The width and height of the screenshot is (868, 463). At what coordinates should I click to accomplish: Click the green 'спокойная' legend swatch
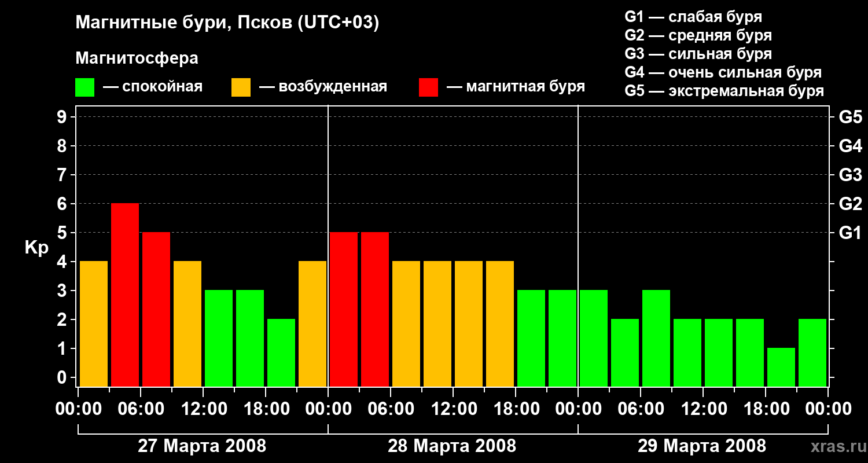[84, 87]
